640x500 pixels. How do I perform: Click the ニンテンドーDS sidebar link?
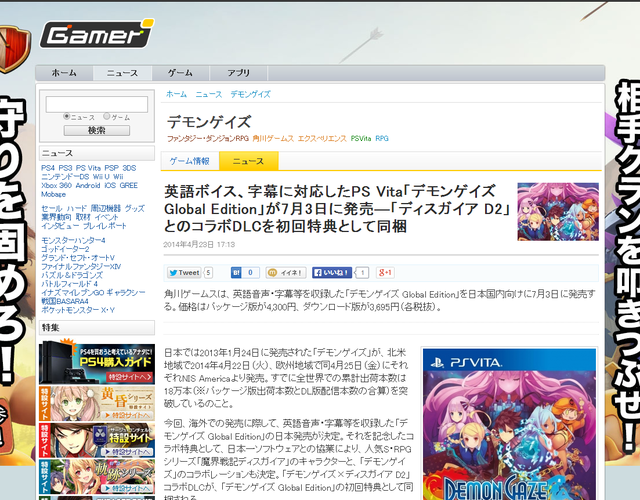coord(65,177)
